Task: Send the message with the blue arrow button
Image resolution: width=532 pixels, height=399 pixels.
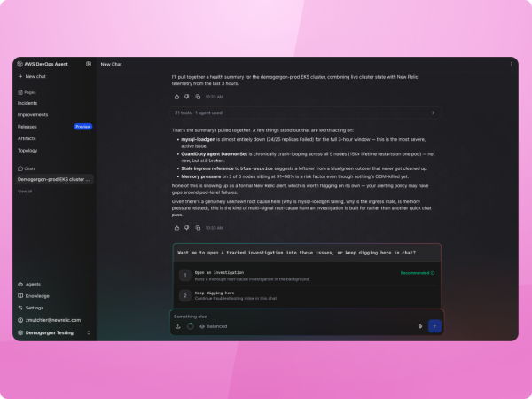Action: (434, 326)
